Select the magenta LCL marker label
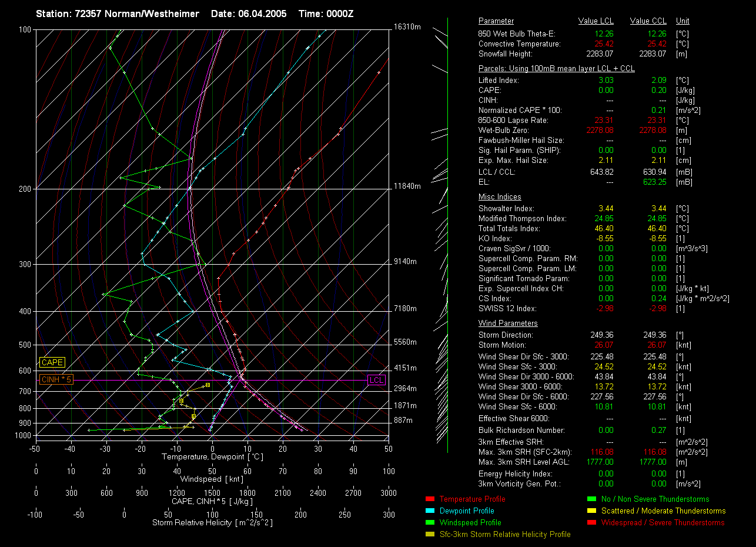Screen dimensions: 756x547 click(x=376, y=380)
